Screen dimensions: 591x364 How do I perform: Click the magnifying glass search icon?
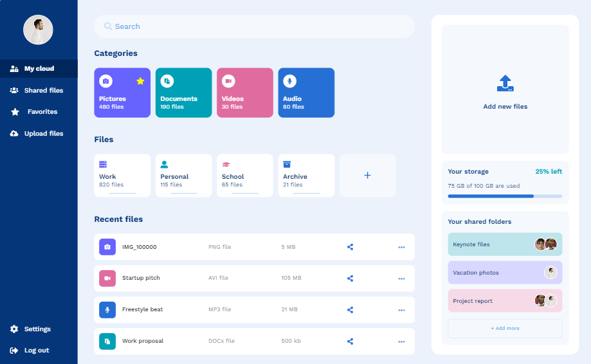point(108,26)
